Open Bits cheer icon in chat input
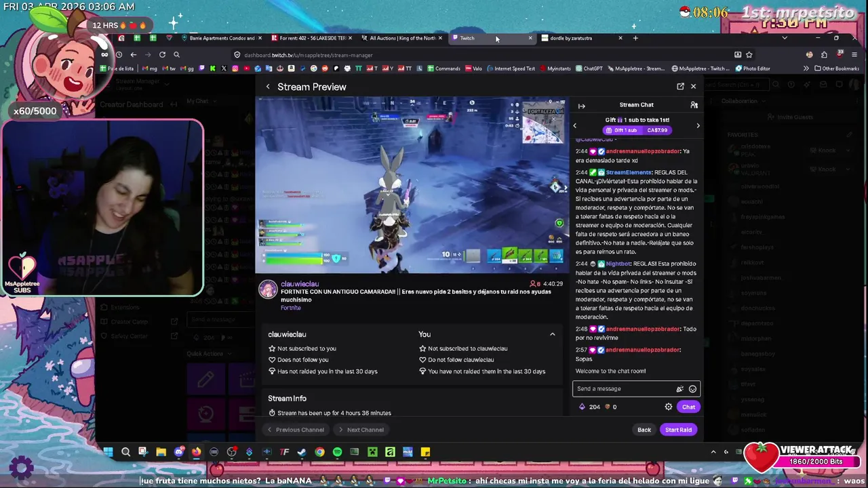 click(x=679, y=389)
